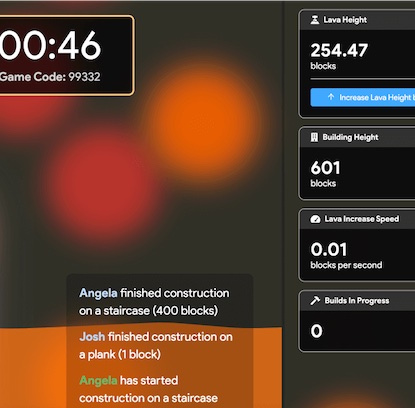
Task: Click the Game Code 99332 text
Action: 50,77
